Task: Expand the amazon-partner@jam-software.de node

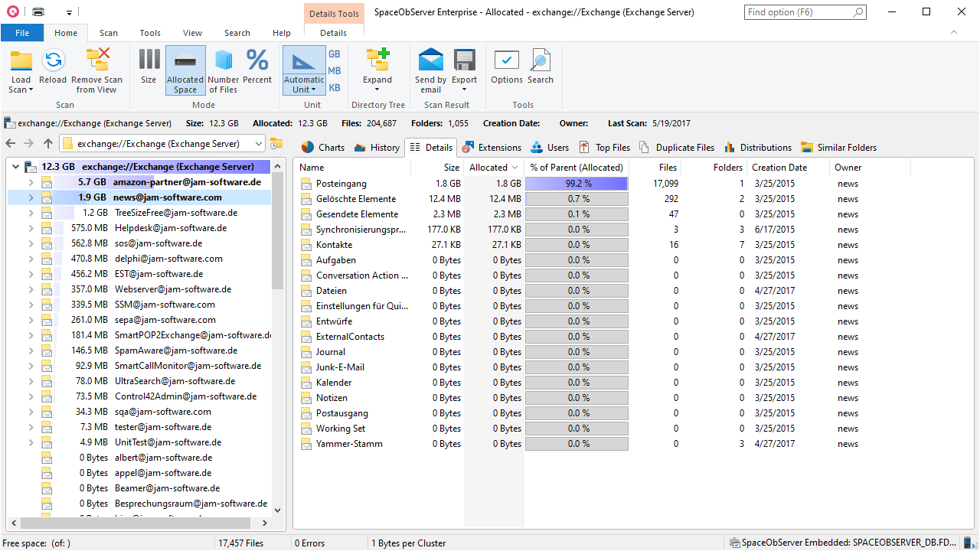Action: pos(31,182)
